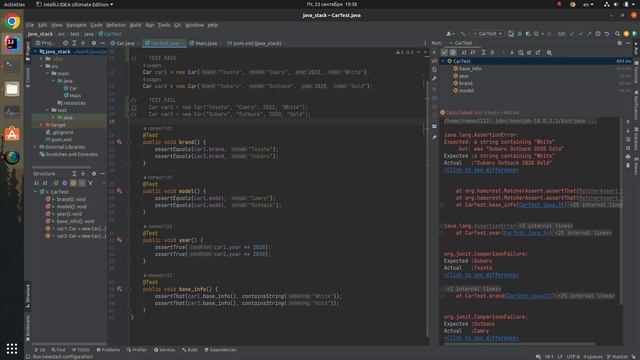The image size is (640, 360).
Task: Open the CarTest run configuration dropdown
Action: coord(489,34)
